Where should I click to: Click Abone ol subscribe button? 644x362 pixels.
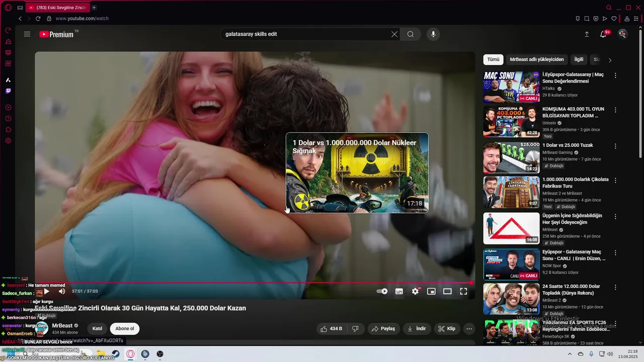125,329
